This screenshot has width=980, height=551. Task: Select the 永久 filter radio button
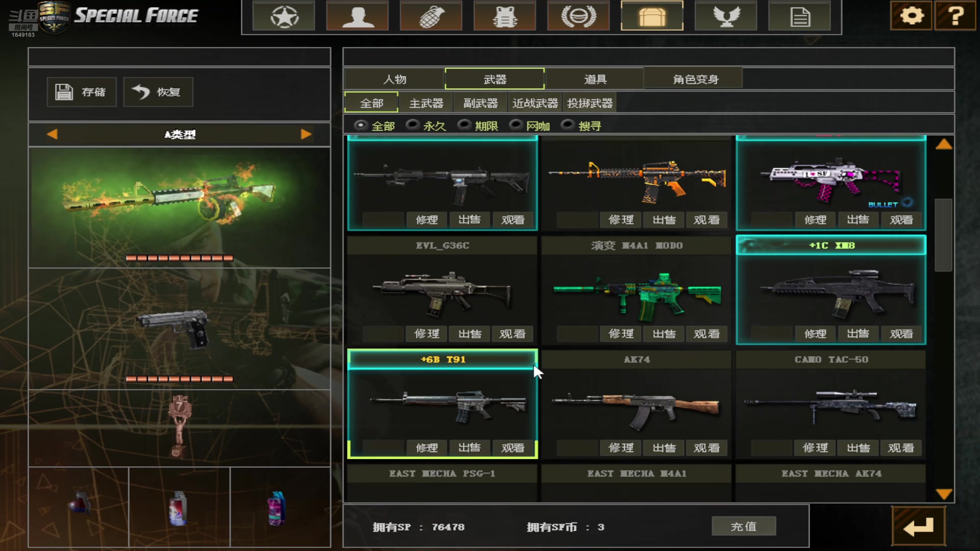tap(412, 125)
